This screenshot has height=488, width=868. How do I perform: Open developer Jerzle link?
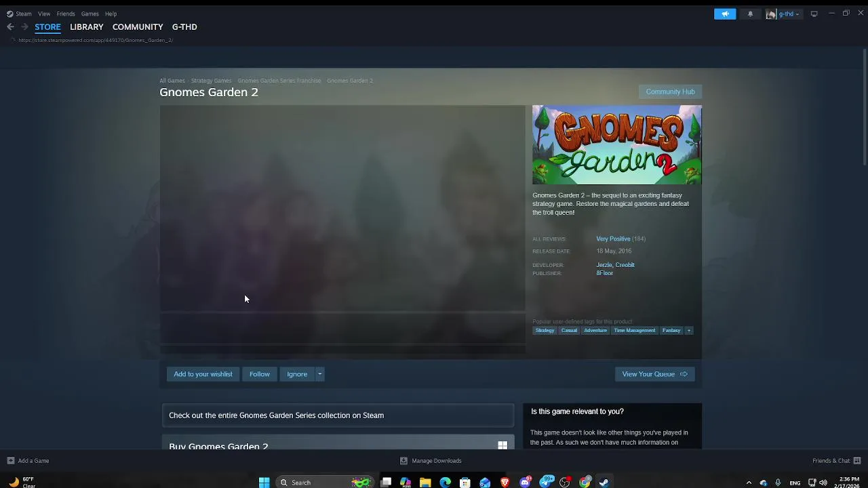(x=604, y=265)
